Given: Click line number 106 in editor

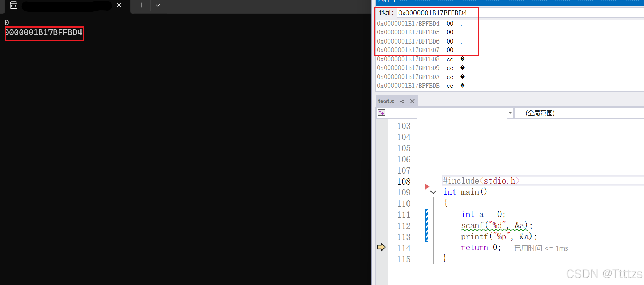Looking at the screenshot, I should pos(404,159).
